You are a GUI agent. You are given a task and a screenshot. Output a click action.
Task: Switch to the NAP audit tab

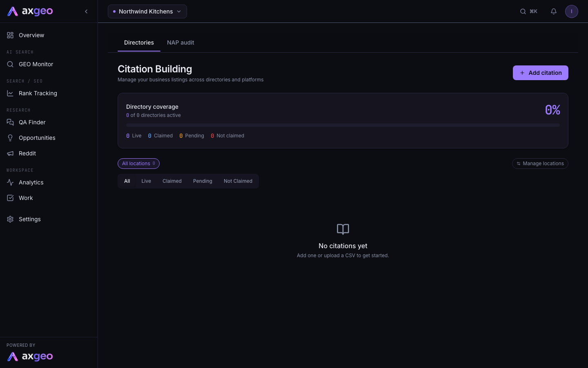[x=180, y=43]
